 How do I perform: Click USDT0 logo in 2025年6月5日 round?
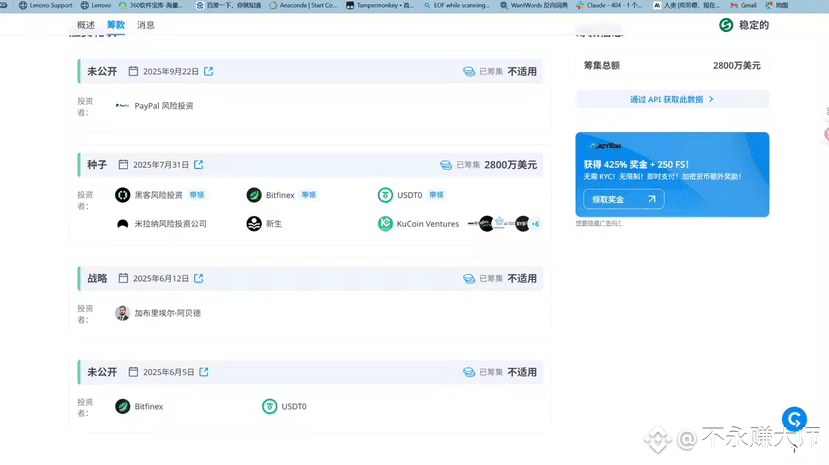[x=270, y=406]
